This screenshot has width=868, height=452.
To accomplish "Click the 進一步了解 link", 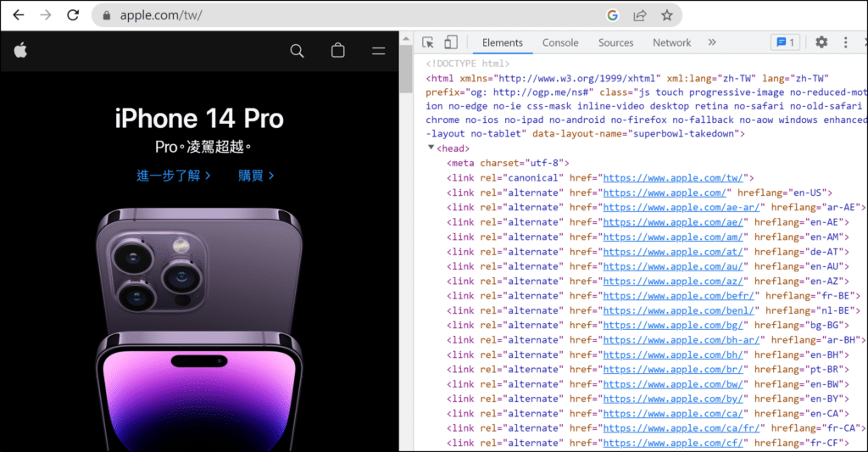I will [x=174, y=176].
